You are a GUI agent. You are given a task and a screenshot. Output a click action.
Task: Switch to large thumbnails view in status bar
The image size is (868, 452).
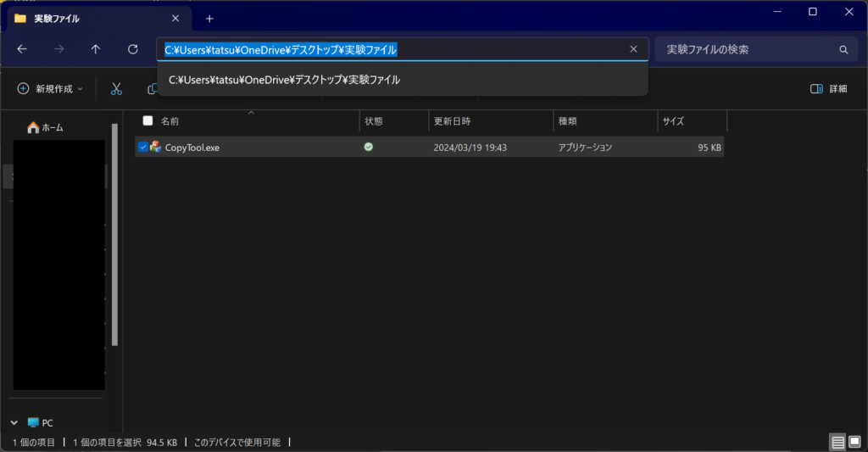pyautogui.click(x=856, y=443)
